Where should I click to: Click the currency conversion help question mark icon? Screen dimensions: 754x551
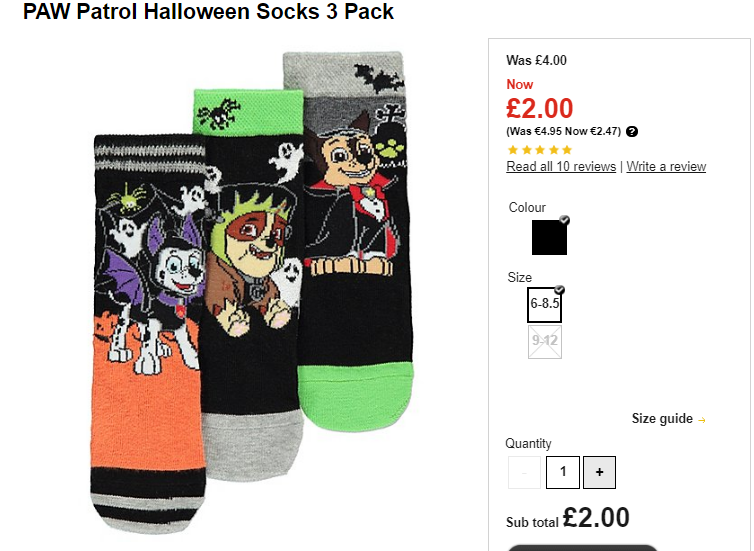(632, 131)
